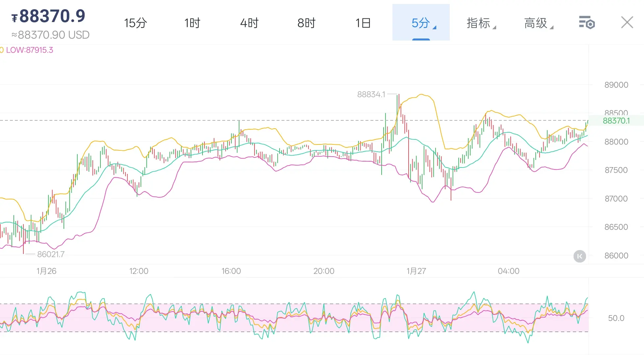The height and width of the screenshot is (355, 644).
Task: Click the ≈88370.90 USD conversion text
Action: (x=50, y=35)
